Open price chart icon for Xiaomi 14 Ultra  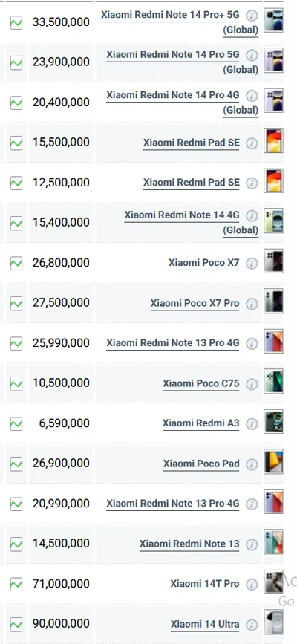click(x=16, y=624)
